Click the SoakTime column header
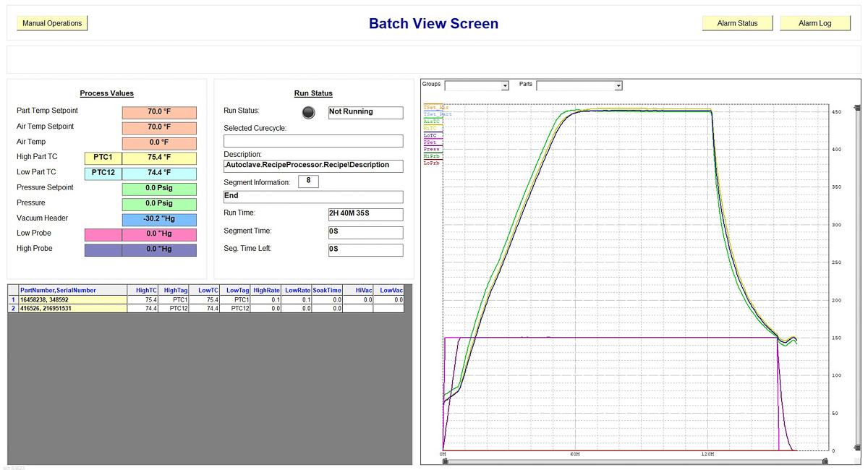Screen dimensions: 868x470 pyautogui.click(x=327, y=290)
